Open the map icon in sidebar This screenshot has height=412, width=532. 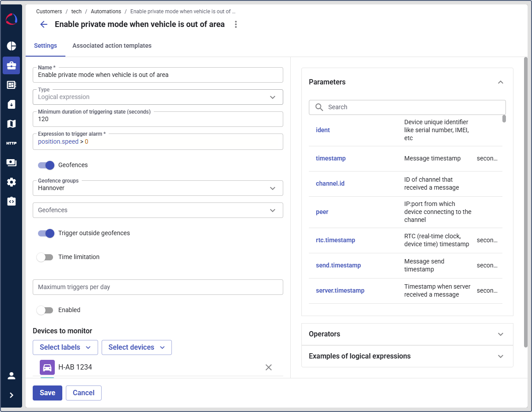tap(11, 124)
